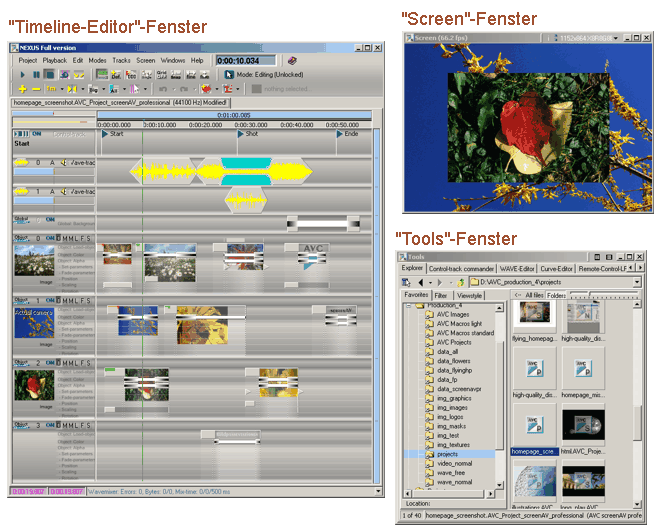
Task: Click the book help icon beside timecode
Action: pos(292,61)
